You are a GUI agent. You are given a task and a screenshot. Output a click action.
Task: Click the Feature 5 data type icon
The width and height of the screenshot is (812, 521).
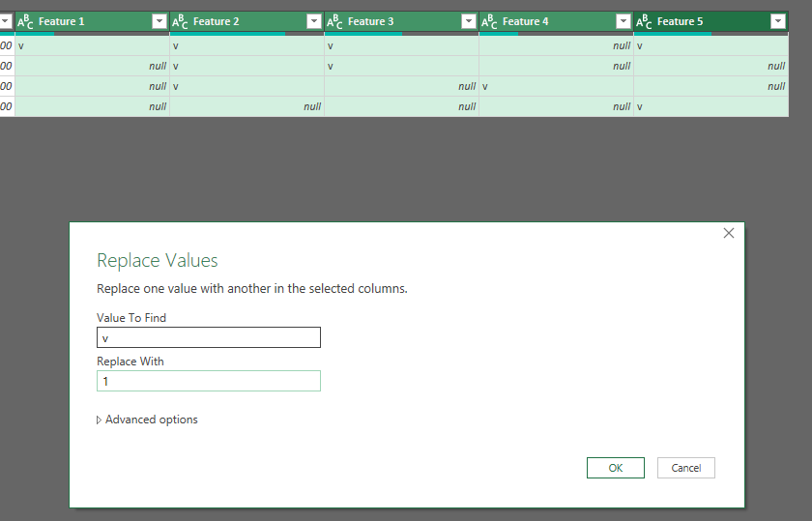point(644,22)
